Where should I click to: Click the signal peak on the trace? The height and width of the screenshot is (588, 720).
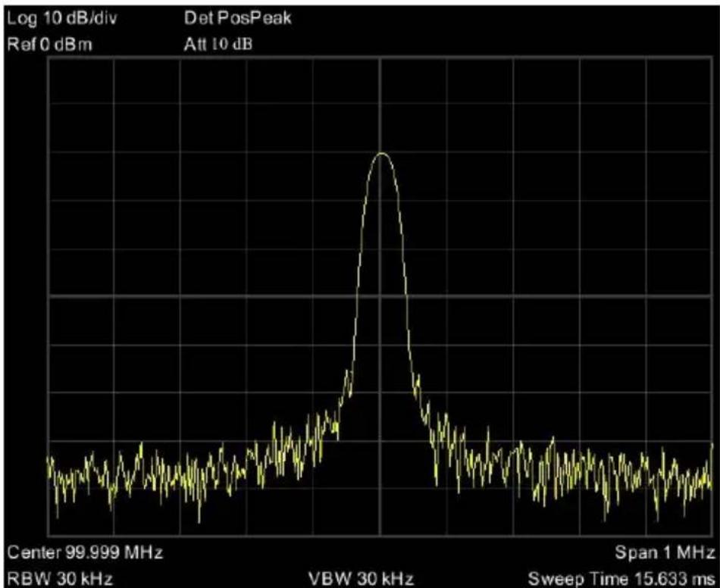point(381,153)
